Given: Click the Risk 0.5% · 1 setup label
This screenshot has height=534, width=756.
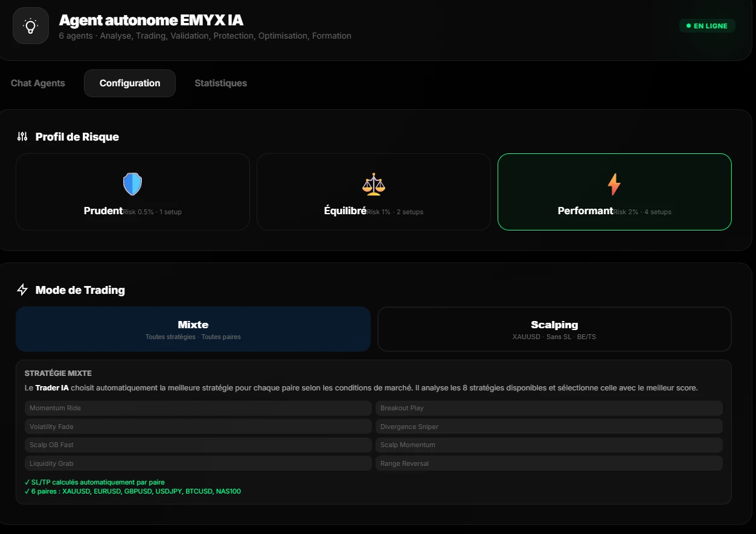Looking at the screenshot, I should click(152, 212).
